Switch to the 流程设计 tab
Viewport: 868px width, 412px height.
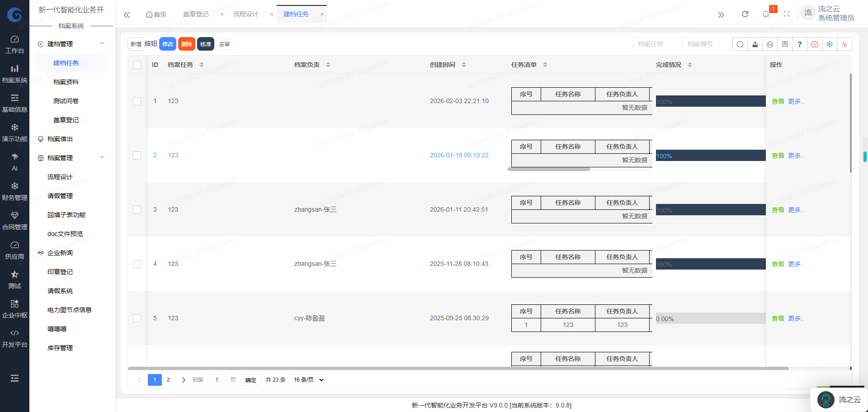tap(245, 14)
